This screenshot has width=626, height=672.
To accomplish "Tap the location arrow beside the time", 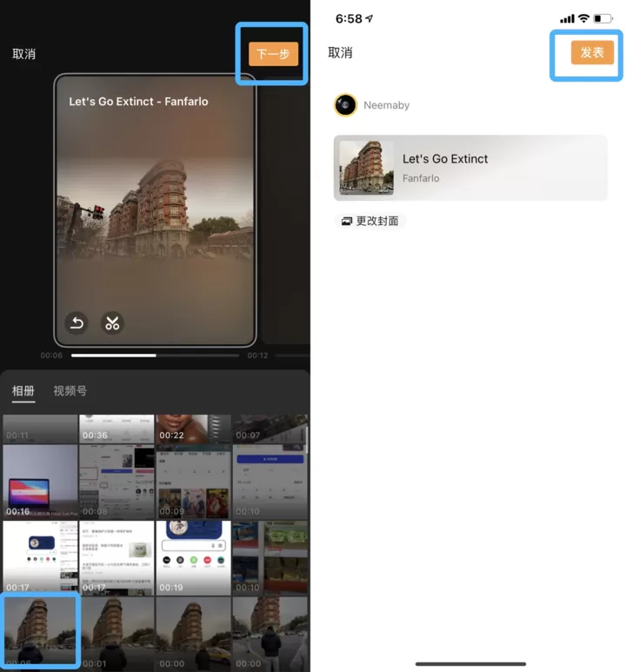I will (370, 18).
